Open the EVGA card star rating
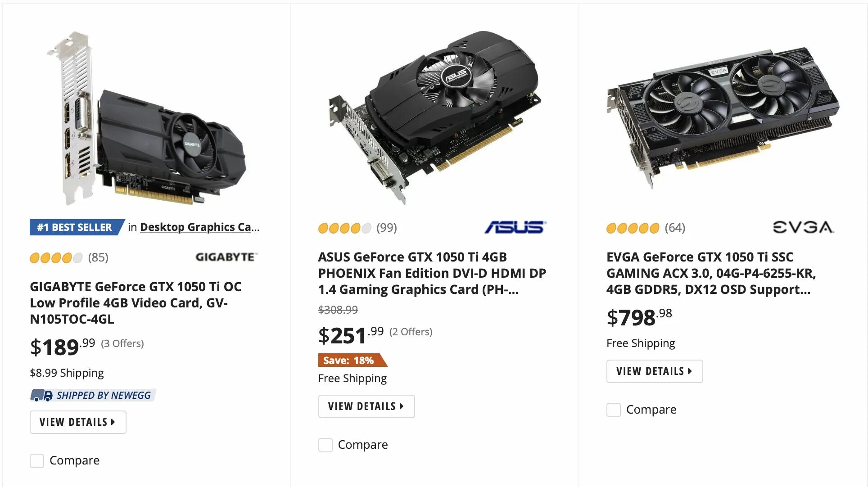This screenshot has width=868, height=487. 633,228
